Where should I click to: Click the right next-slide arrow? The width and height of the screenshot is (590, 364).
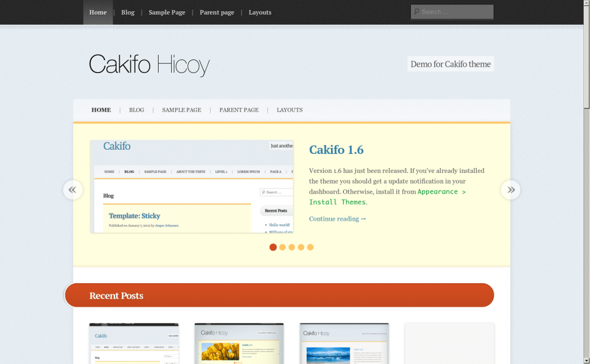click(x=510, y=189)
